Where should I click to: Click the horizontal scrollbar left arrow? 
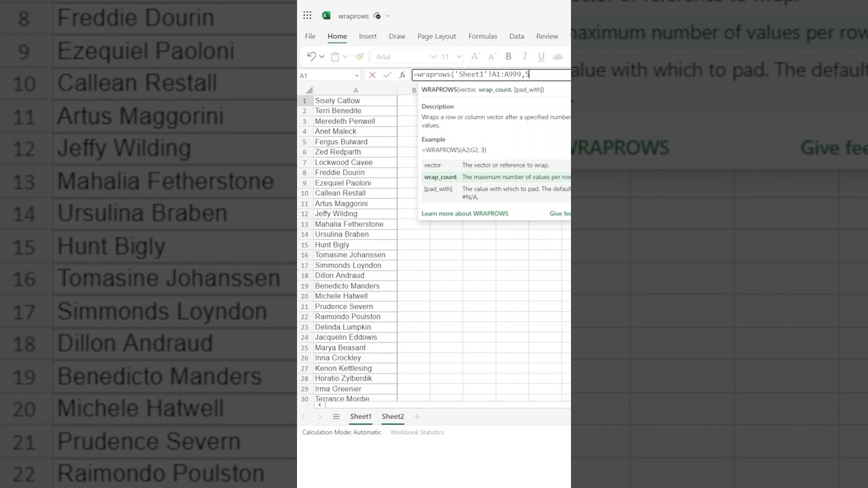(319, 405)
